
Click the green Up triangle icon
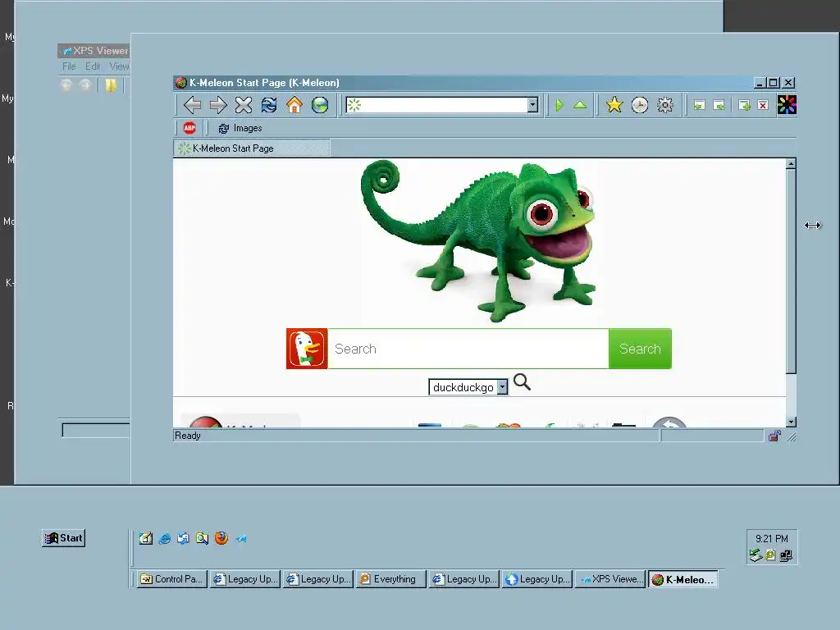pos(580,105)
